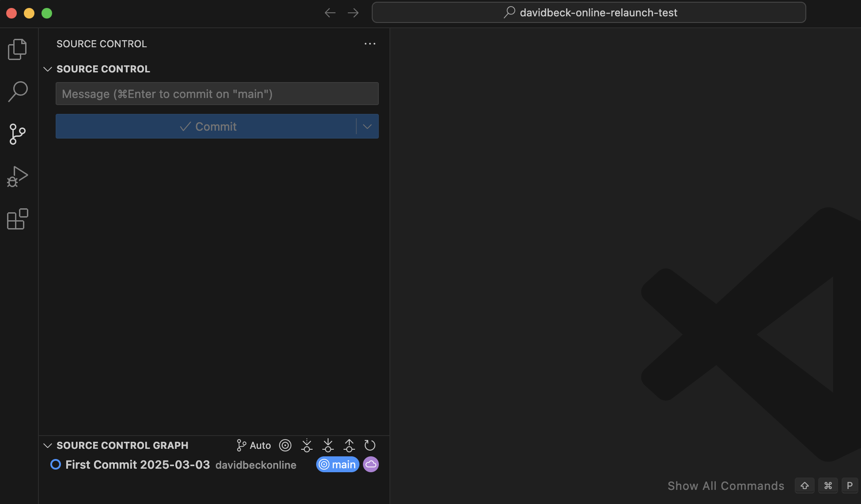Click the cloud avatar next to main branch
Image resolution: width=861 pixels, height=504 pixels.
point(370,464)
